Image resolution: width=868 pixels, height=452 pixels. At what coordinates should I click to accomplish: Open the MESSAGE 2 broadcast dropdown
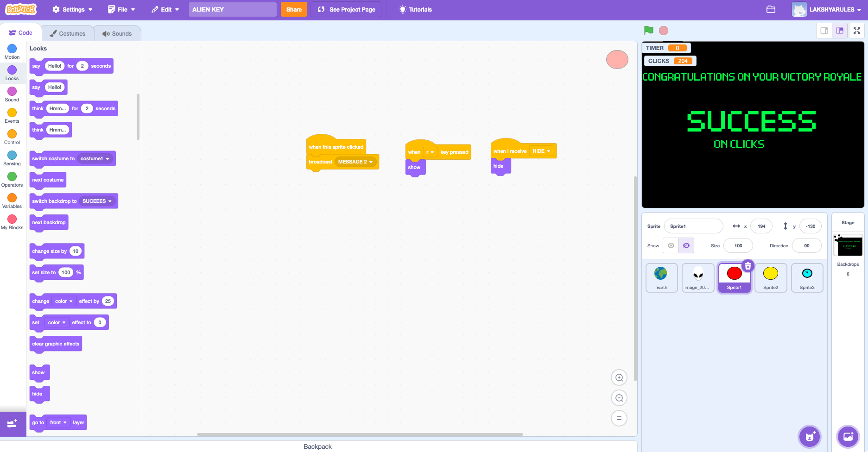coord(355,162)
